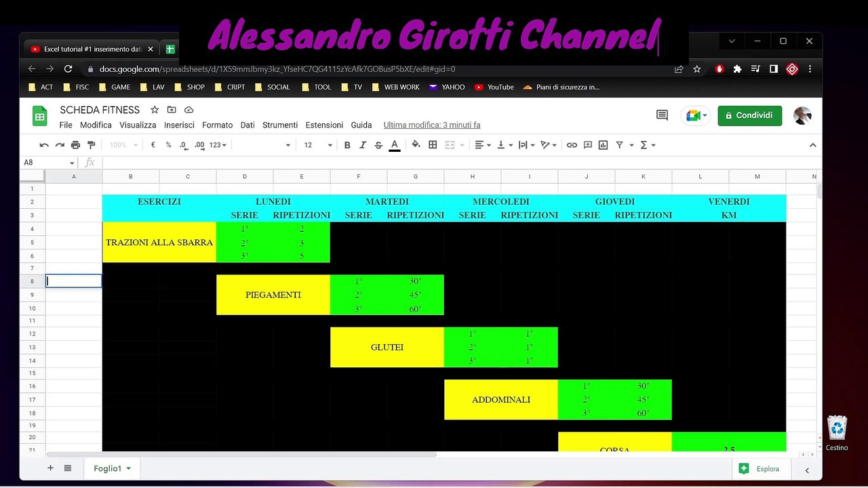
Task: Create a filter
Action: click(619, 145)
